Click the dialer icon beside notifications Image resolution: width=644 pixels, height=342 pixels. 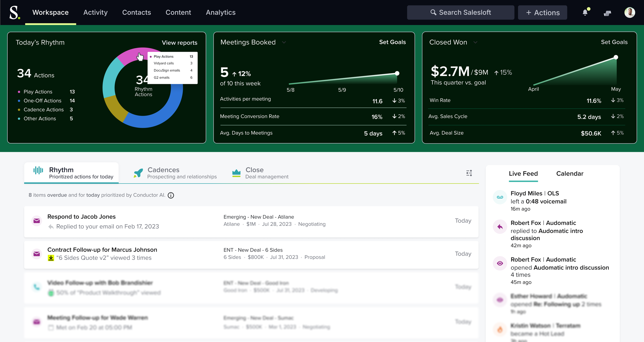pos(607,13)
